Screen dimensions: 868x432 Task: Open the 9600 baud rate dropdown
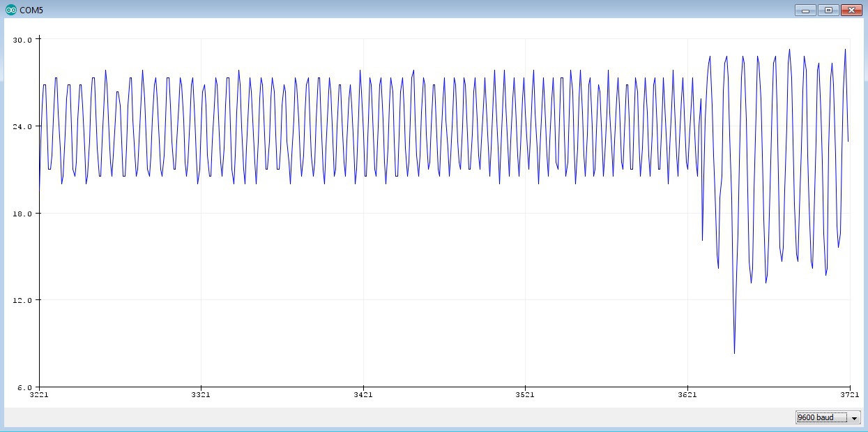click(x=828, y=417)
